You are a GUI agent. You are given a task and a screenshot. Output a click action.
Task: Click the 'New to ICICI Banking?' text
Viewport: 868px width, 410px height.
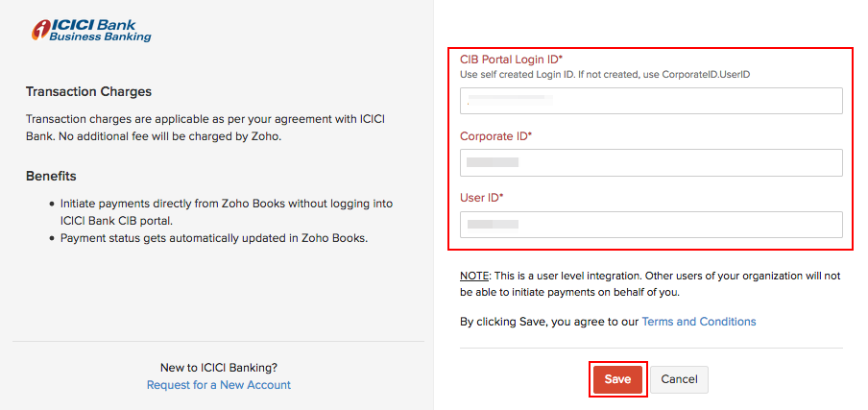pyautogui.click(x=219, y=367)
